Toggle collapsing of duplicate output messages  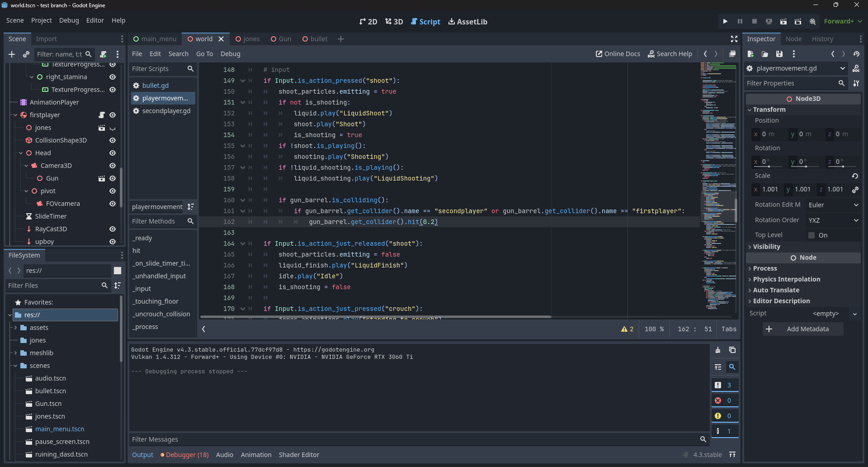click(718, 367)
